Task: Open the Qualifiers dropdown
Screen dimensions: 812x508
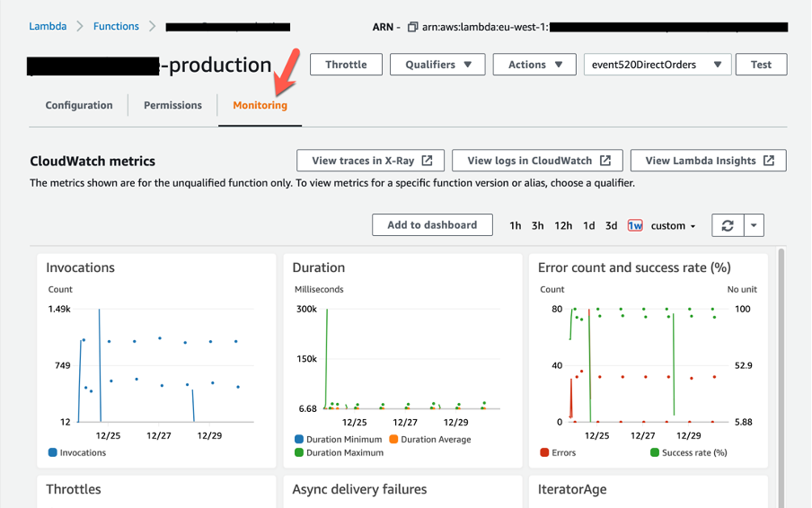Action: point(438,65)
